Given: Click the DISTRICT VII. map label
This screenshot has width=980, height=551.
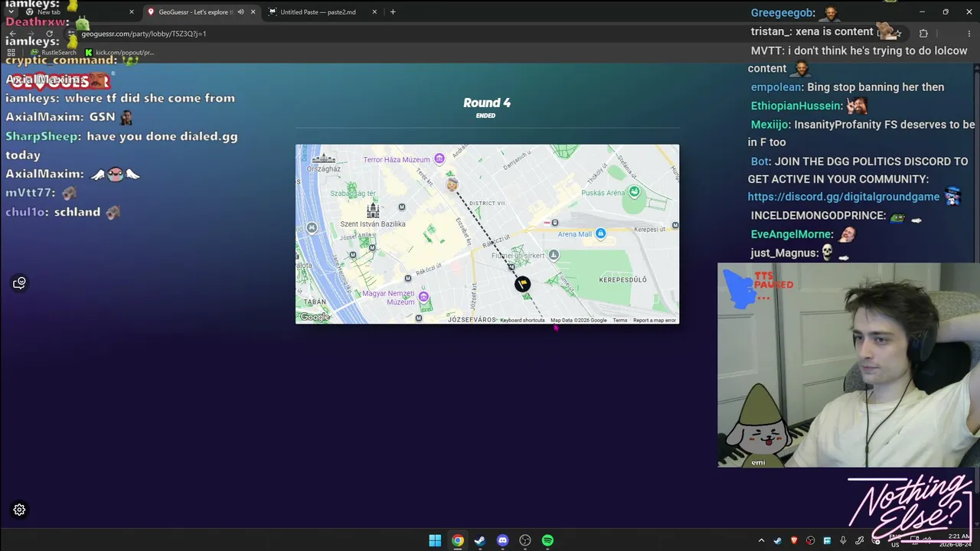Looking at the screenshot, I should click(487, 203).
